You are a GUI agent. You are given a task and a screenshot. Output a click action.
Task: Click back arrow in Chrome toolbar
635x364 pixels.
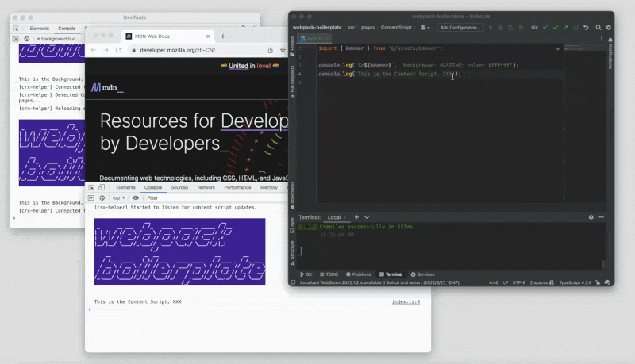click(x=94, y=50)
